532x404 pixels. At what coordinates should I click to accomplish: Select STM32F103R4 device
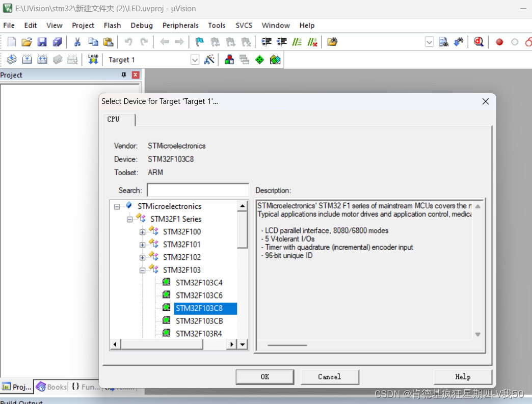coord(199,334)
